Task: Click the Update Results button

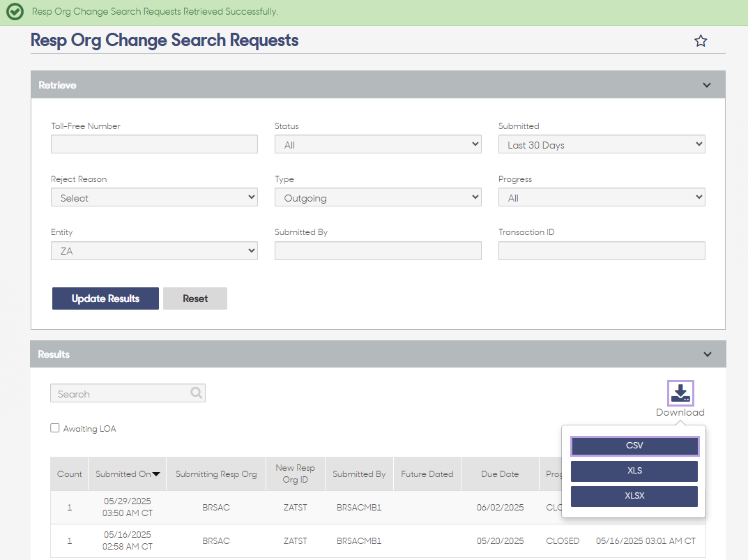Action: click(x=105, y=298)
